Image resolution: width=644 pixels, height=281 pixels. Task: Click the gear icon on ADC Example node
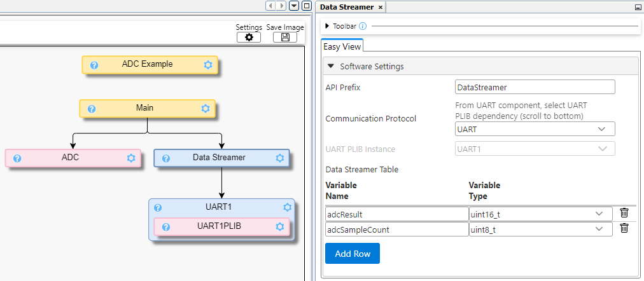207,65
